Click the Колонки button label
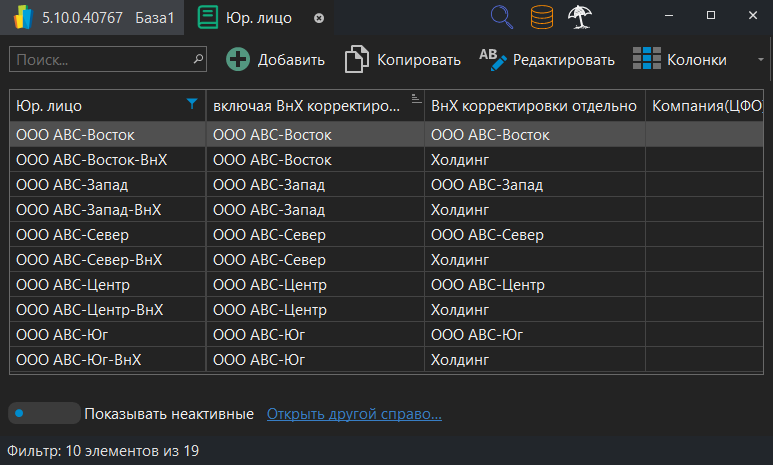Screen dimensions: 773x465 pyautogui.click(x=697, y=60)
